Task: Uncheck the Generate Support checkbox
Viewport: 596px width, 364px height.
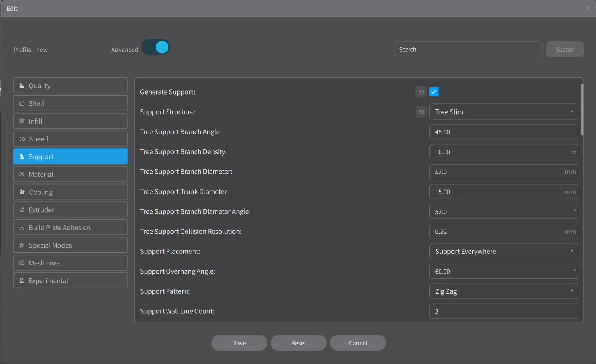Action: [434, 92]
